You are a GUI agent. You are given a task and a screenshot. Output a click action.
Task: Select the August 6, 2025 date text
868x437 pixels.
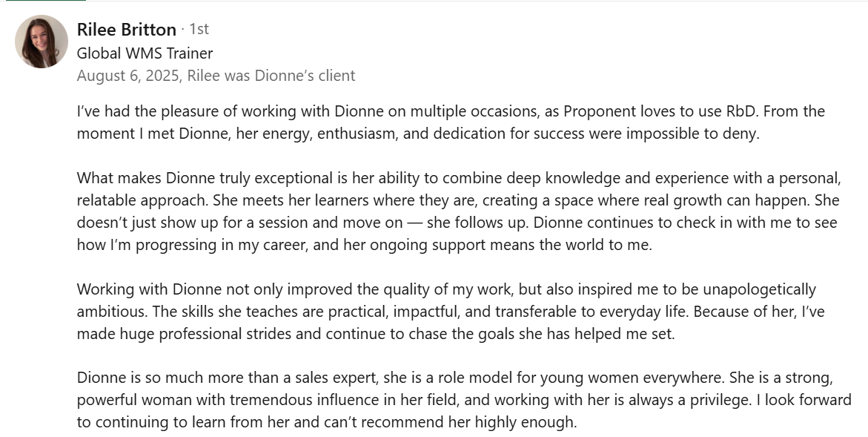(x=128, y=76)
